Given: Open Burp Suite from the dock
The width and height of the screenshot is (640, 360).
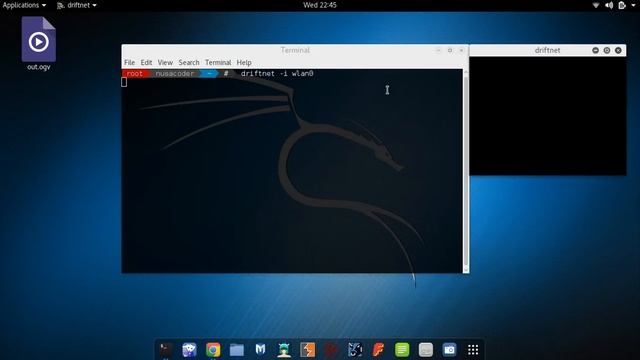Looking at the screenshot, I should click(x=307, y=350).
